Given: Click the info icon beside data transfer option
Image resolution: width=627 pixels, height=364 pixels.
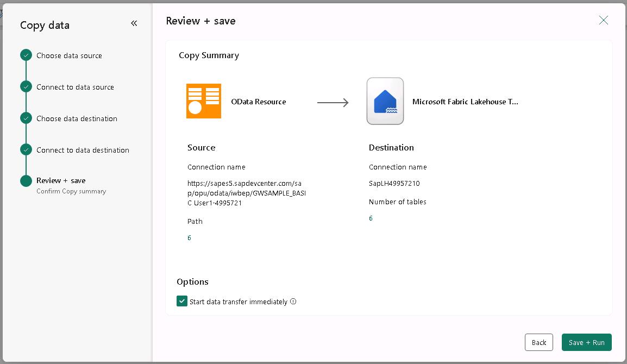Looking at the screenshot, I should (293, 302).
